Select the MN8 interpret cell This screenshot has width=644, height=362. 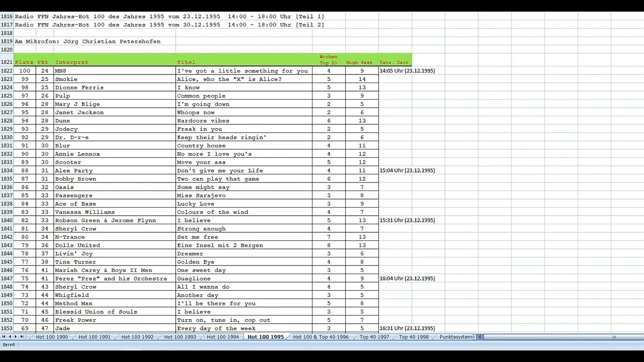click(115, 71)
